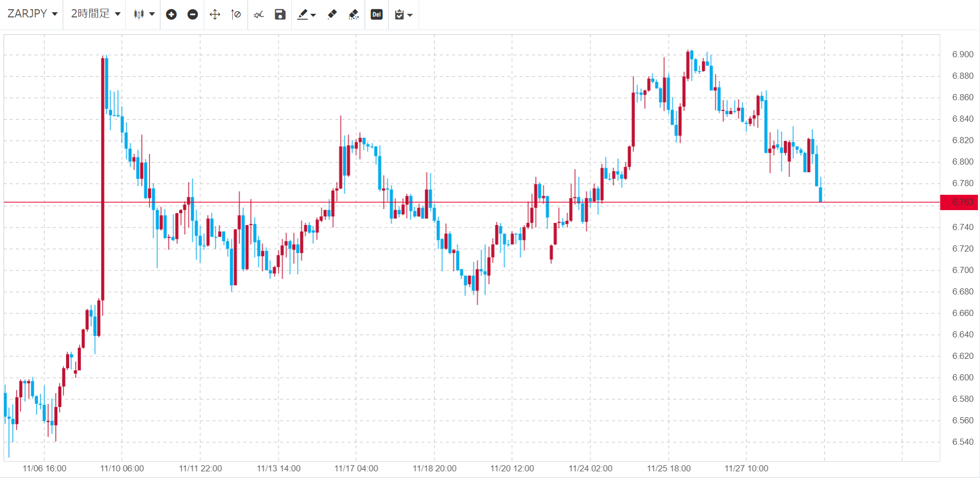Click the 6.540 price axis label

(963, 442)
